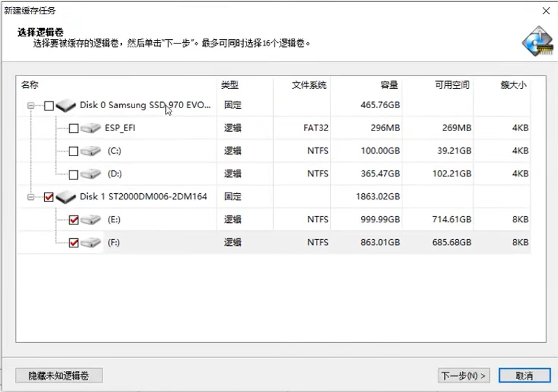This screenshot has width=558, height=392.
Task: Select the highlighted (F:) volume row
Action: [x=267, y=243]
